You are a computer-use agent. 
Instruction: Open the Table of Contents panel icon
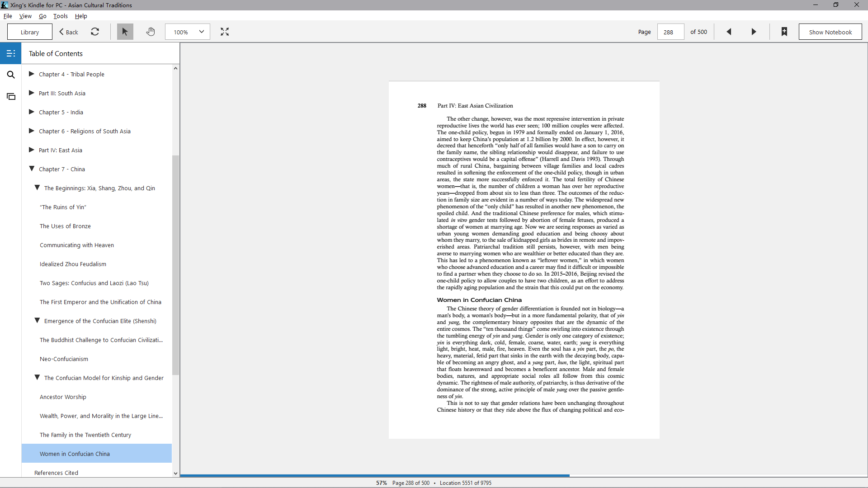tap(11, 53)
